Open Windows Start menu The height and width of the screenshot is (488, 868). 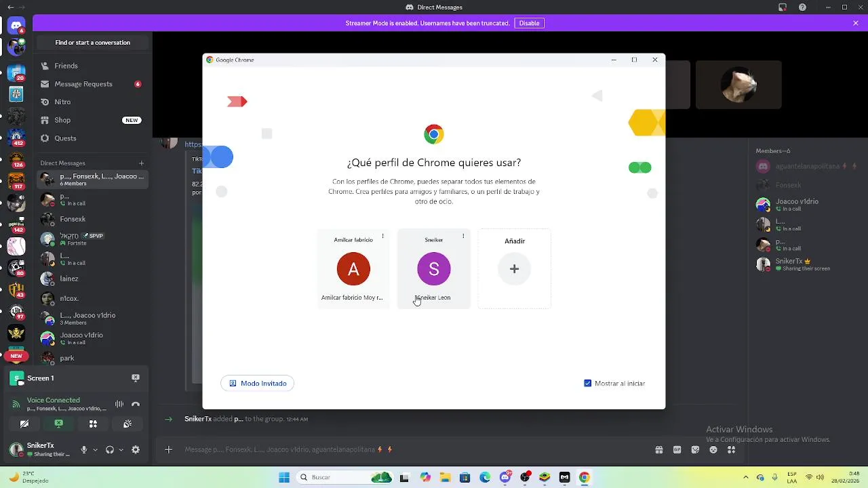coord(284,477)
